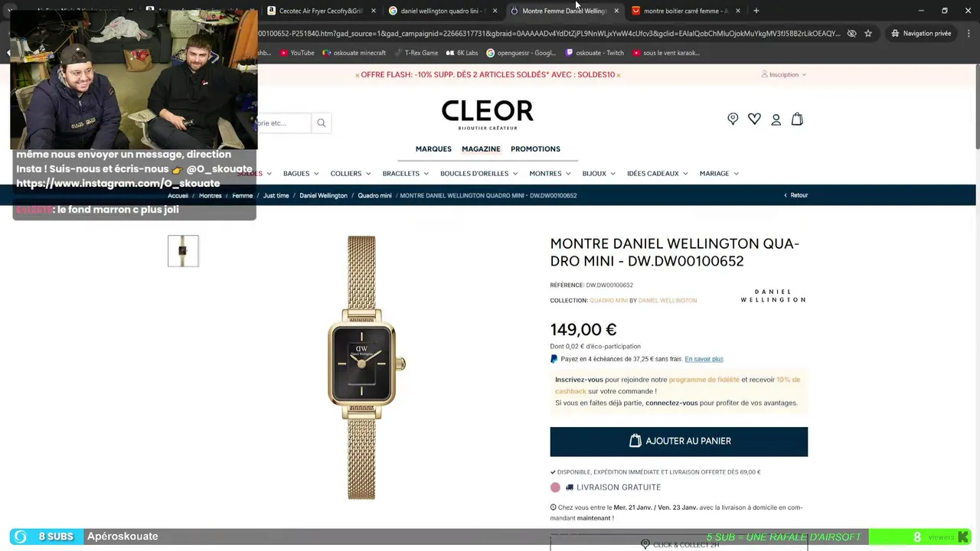Open the YouTube bookmark
The height and width of the screenshot is (551, 980).
tap(297, 53)
